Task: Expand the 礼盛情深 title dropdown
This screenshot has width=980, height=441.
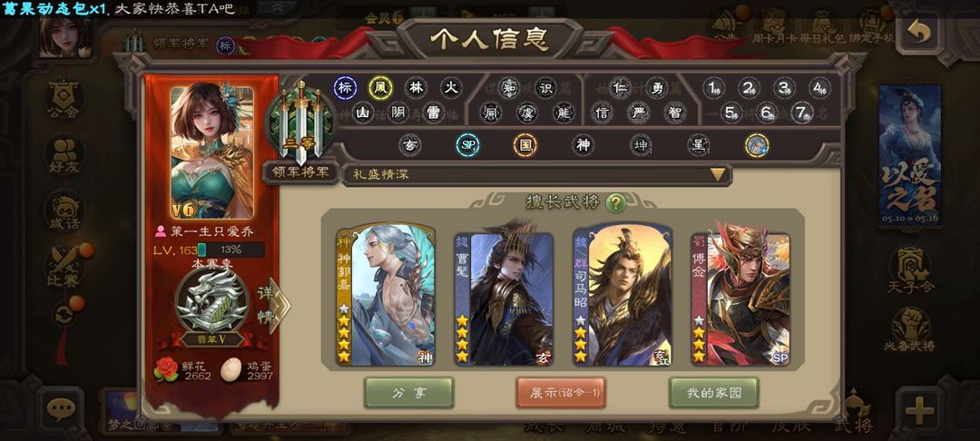Action: pos(537,175)
